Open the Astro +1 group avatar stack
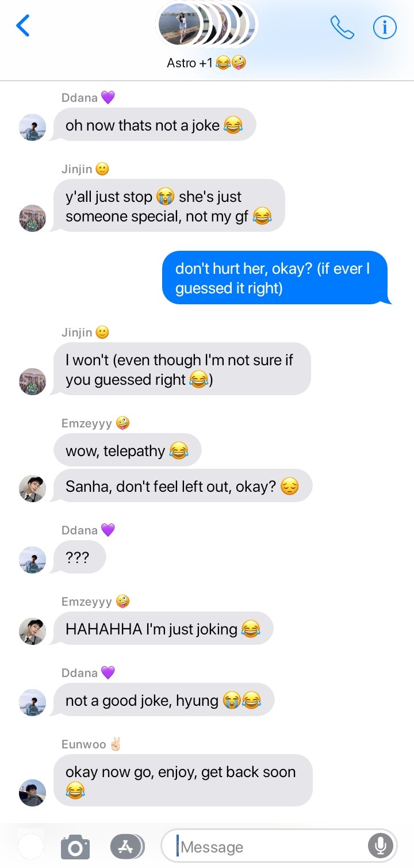Screen dimensions: 414x868 (x=207, y=24)
